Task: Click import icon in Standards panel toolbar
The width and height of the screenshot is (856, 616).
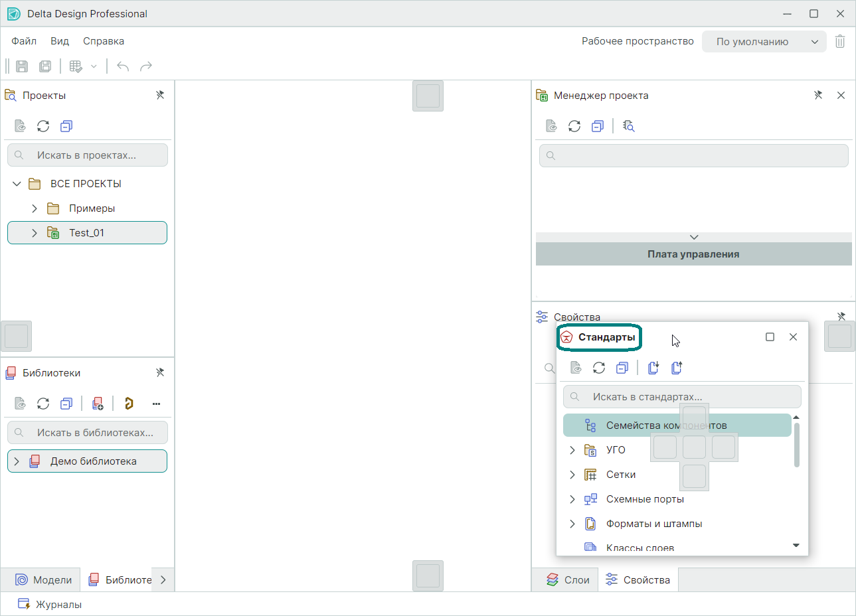Action: coord(653,368)
